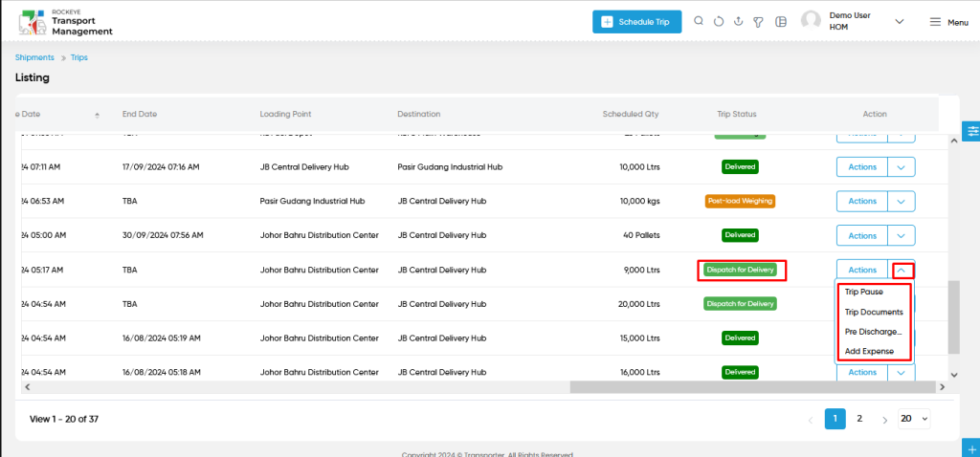Click the 20,000 Ltrs quantity cell
Viewport: 980px width, 457px height.
tap(638, 304)
